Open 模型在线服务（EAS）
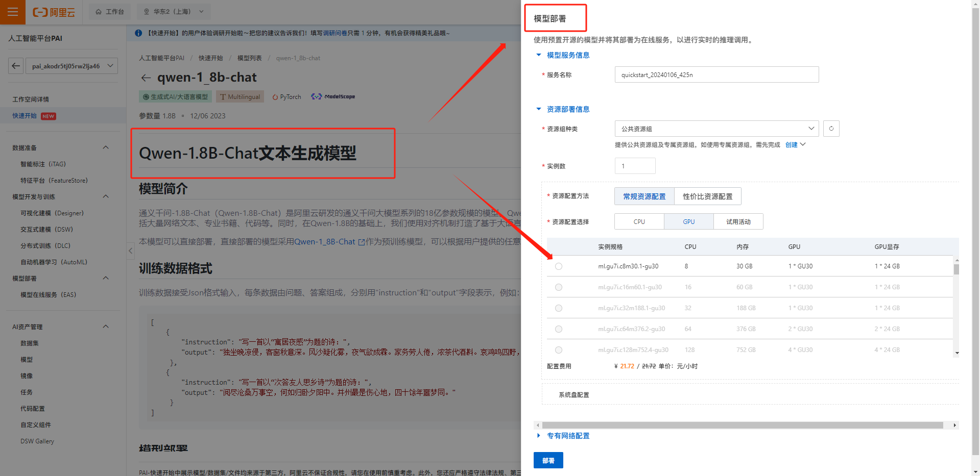980x476 pixels. [49, 295]
